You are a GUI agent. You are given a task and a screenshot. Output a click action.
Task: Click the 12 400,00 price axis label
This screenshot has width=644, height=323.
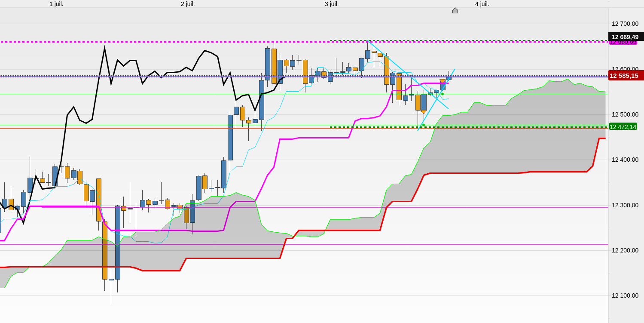pyautogui.click(x=625, y=160)
